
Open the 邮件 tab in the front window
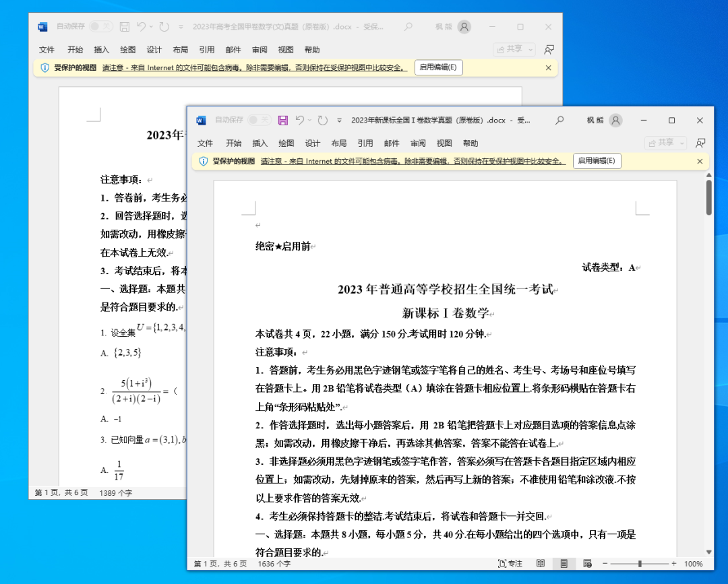(x=392, y=143)
